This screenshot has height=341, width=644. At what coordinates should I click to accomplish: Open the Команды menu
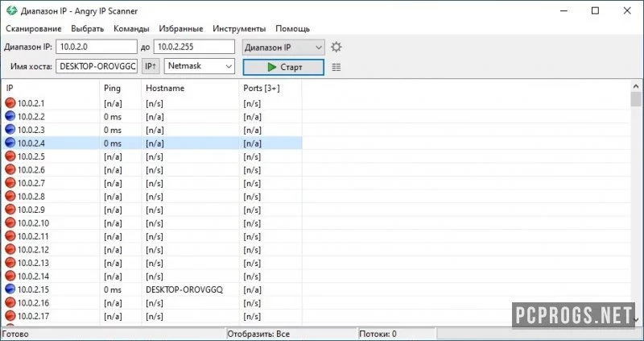click(x=131, y=29)
